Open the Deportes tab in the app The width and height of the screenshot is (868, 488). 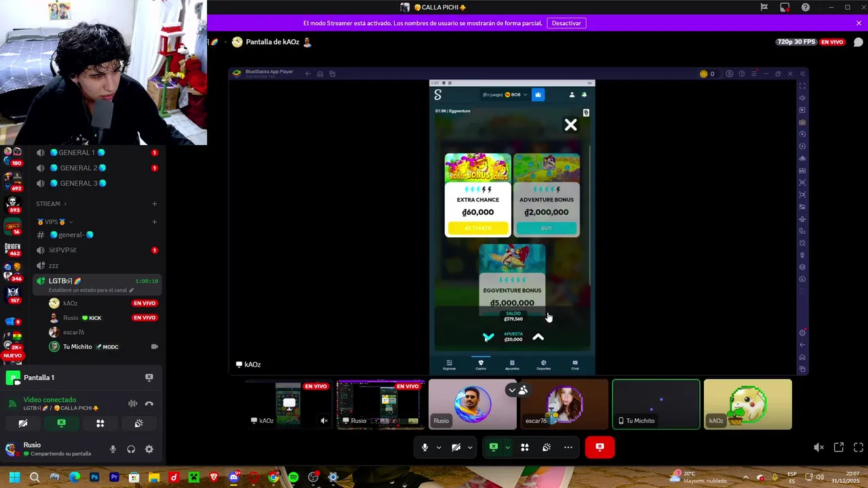[543, 365]
